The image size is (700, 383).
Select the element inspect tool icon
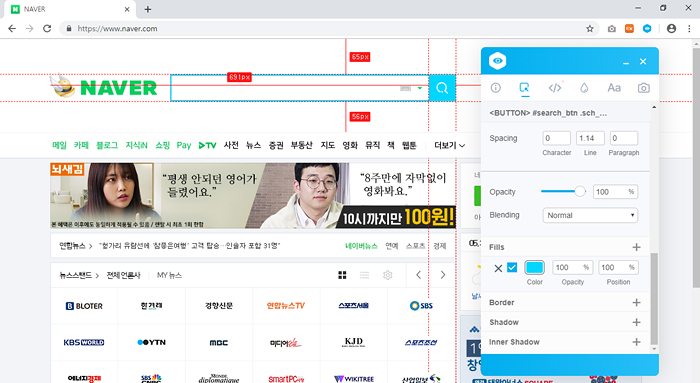tap(525, 87)
